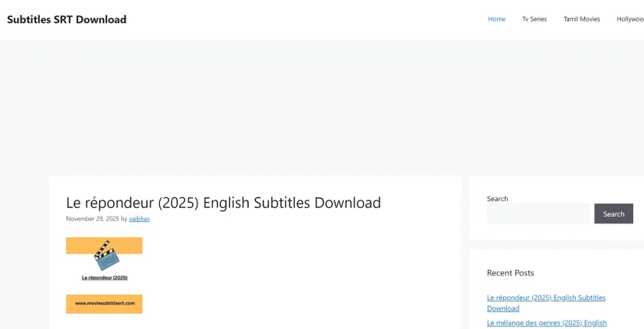The image size is (644, 329).
Task: Focus the sidebar search input field
Action: (x=538, y=214)
